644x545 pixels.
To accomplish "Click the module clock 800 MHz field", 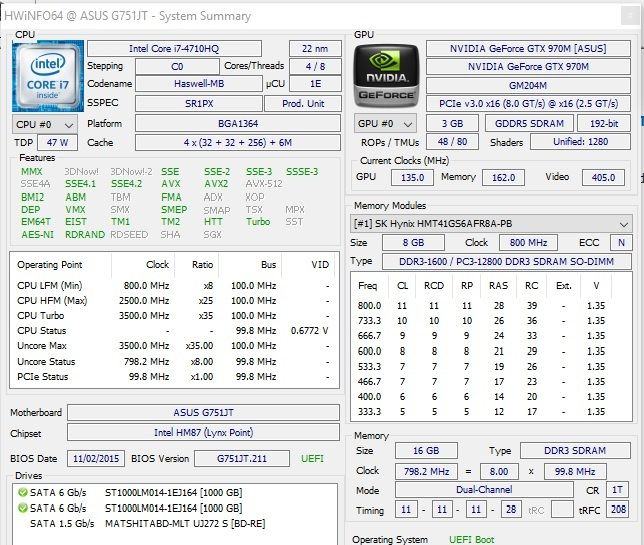I will 528,242.
